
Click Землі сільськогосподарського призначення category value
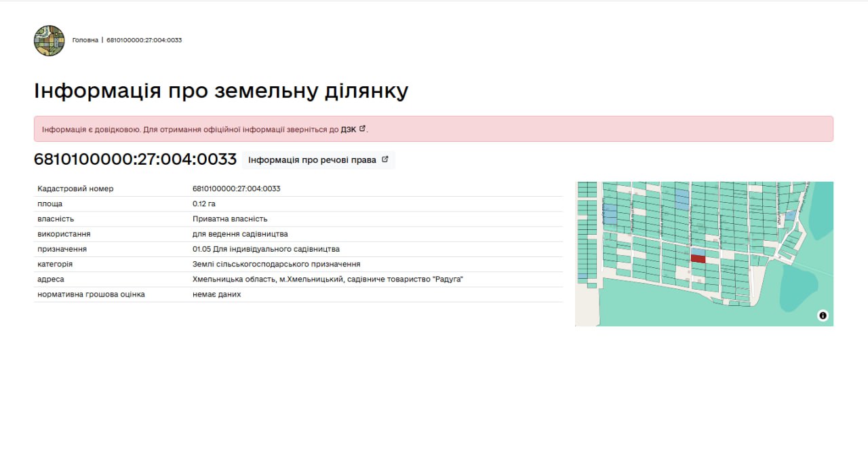point(276,264)
